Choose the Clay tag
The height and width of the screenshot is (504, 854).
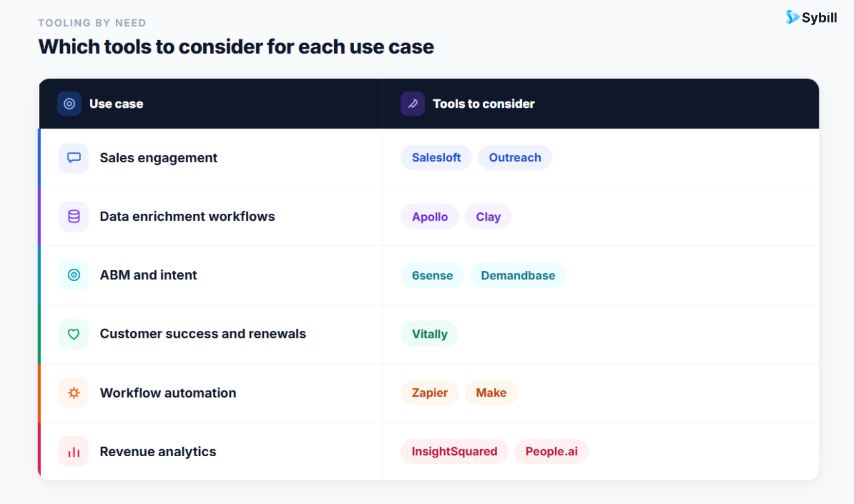[x=488, y=217]
